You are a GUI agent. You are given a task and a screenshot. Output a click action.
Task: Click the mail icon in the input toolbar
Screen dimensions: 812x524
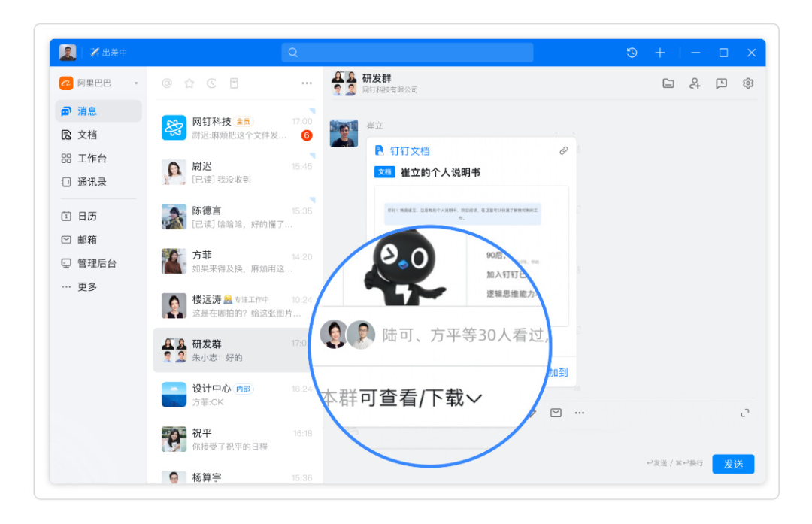(x=556, y=413)
